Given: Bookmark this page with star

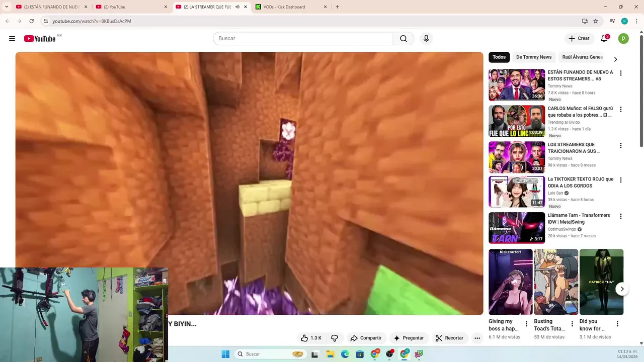Looking at the screenshot, I should click(x=596, y=21).
